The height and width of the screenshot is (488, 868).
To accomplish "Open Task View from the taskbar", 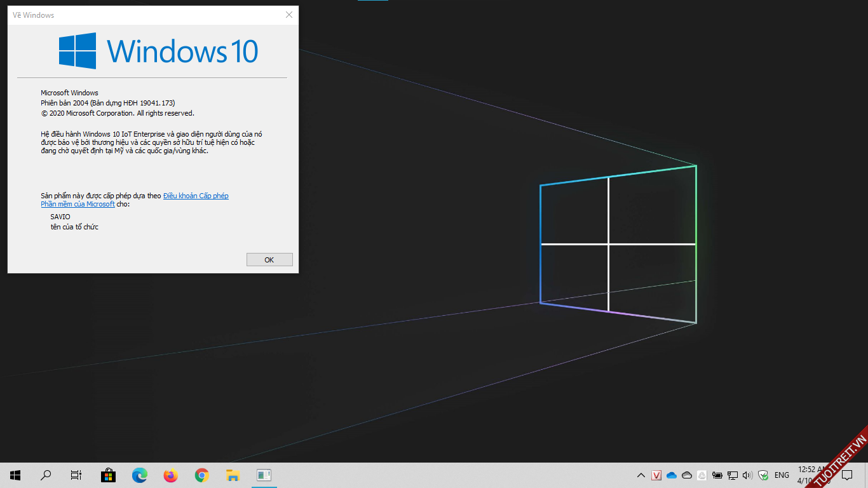I will [x=76, y=475].
